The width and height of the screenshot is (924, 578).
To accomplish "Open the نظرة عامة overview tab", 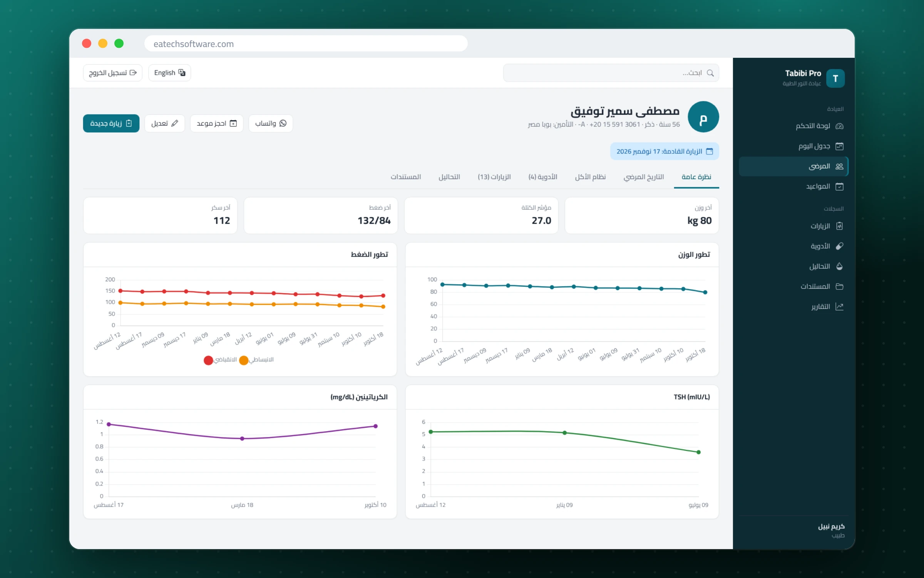I will coord(696,177).
